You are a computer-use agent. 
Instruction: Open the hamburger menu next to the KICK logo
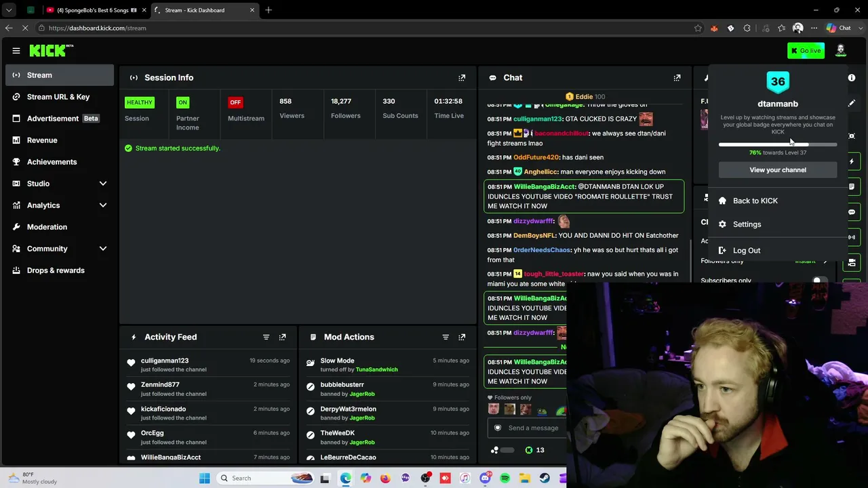16,50
